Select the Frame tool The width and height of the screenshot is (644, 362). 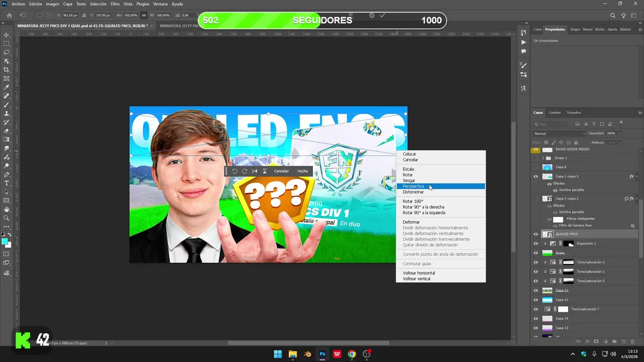pos(7,78)
